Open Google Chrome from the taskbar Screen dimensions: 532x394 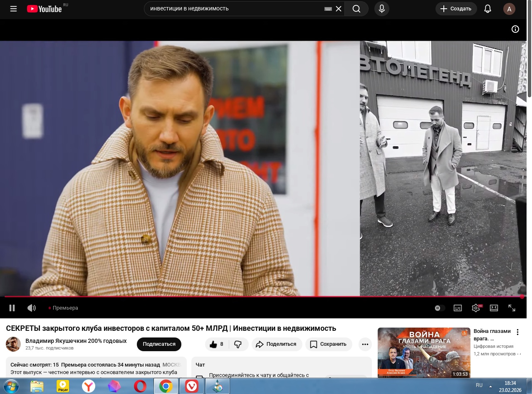coord(166,387)
